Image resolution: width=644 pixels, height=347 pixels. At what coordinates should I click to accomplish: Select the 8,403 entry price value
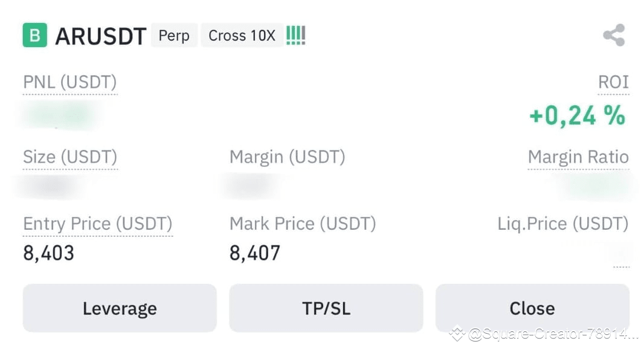48,253
